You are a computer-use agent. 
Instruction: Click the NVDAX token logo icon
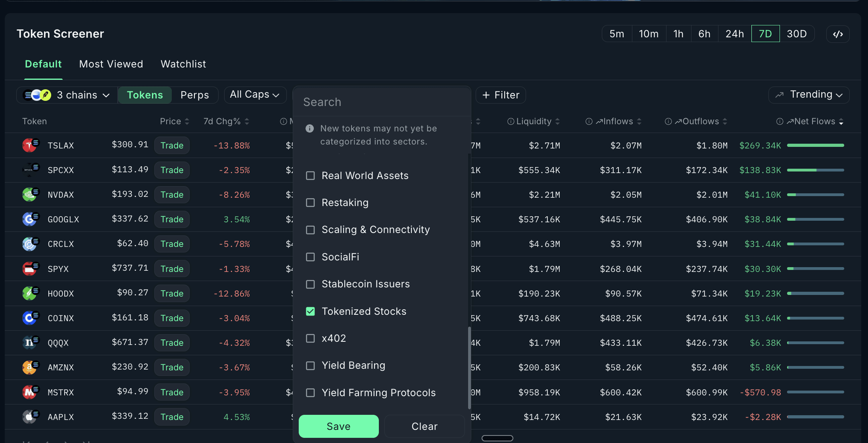30,195
